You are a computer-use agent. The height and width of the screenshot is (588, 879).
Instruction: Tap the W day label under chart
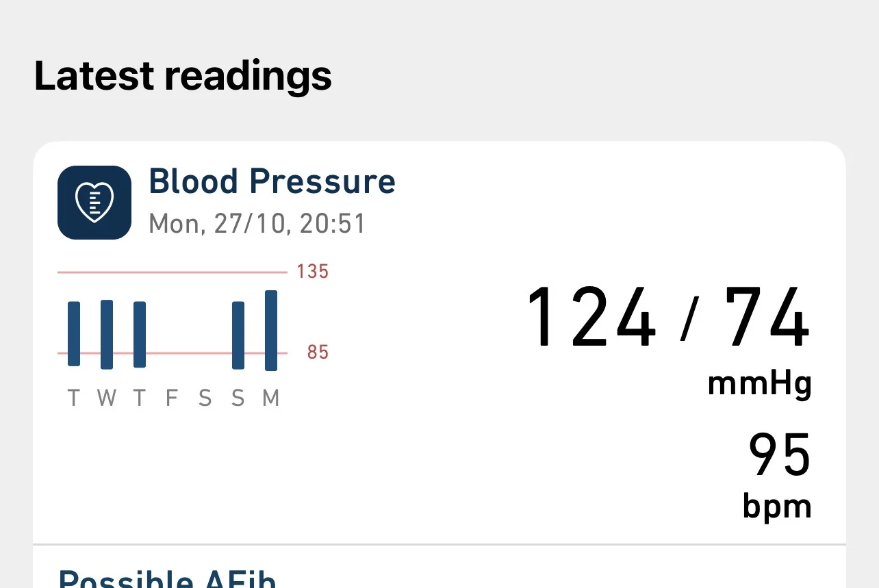107,398
